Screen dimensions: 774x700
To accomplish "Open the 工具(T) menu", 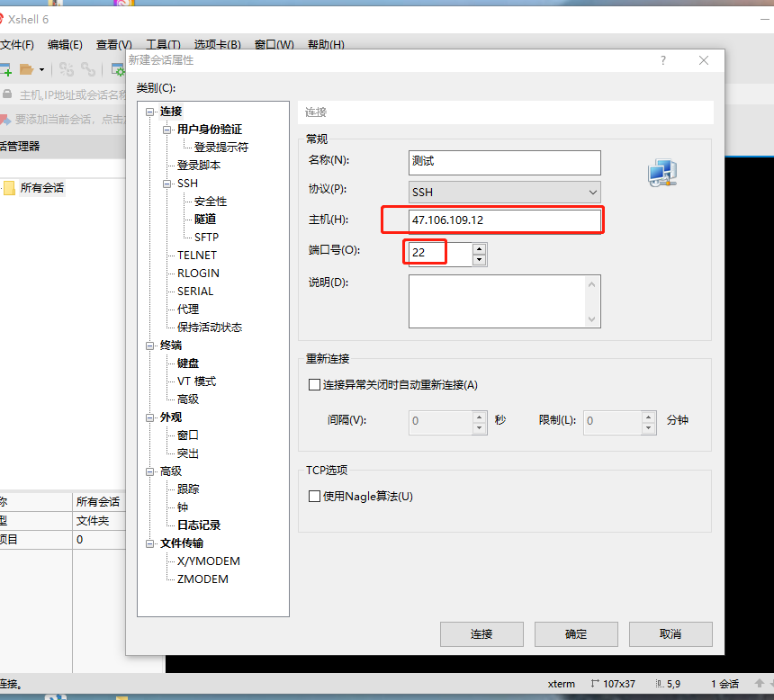I will click(x=164, y=45).
